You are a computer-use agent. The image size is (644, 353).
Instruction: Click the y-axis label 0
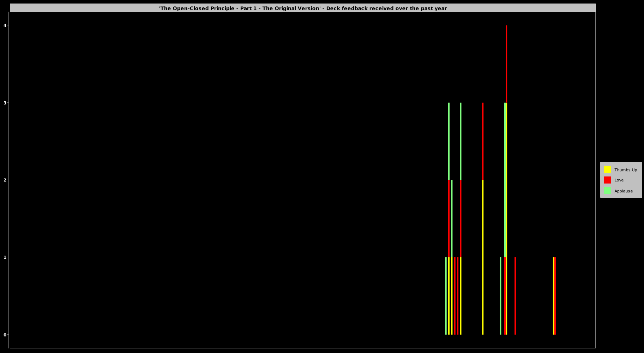(x=5, y=335)
